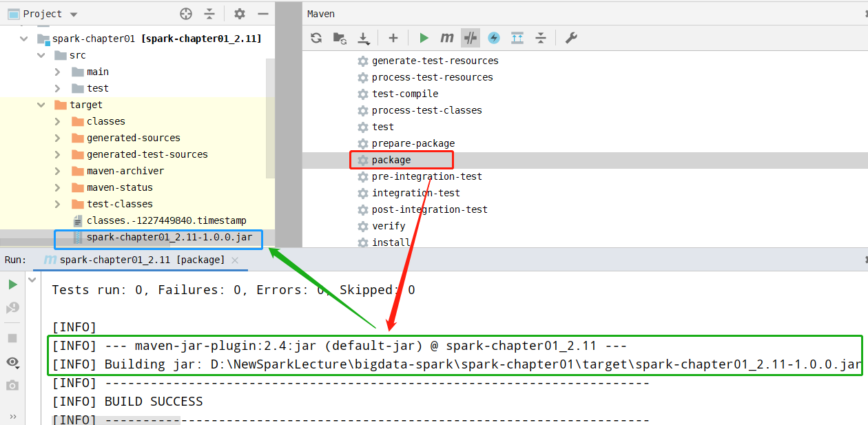Click Expand All icon in Maven toolbar
The height and width of the screenshot is (425, 868).
click(517, 38)
